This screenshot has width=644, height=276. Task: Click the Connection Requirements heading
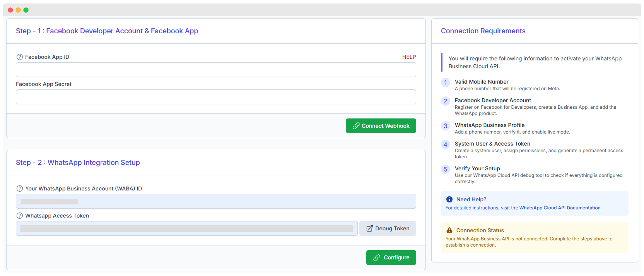[483, 31]
